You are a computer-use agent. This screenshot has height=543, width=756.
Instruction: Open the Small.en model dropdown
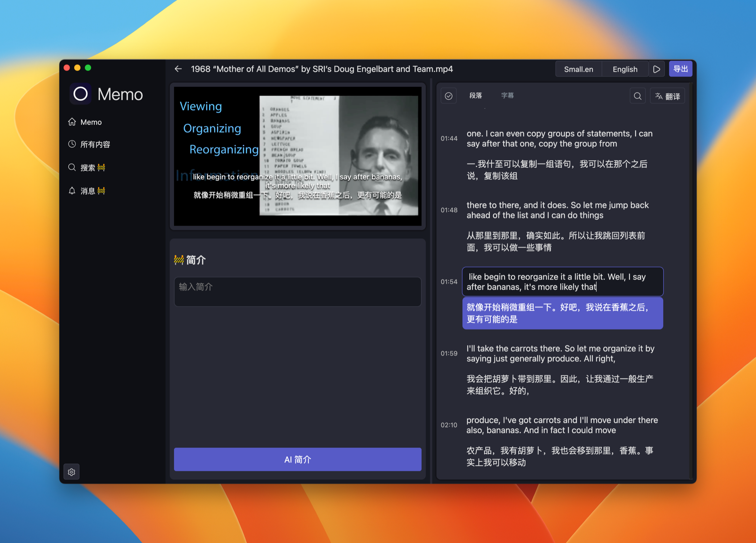point(578,69)
